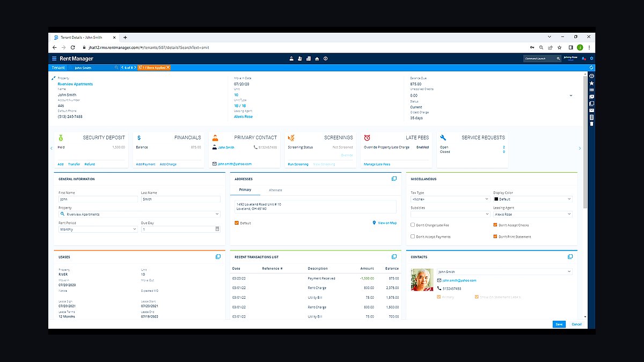Click the refresh icon on the blue bar
This screenshot has width=644, height=362.
point(591,68)
